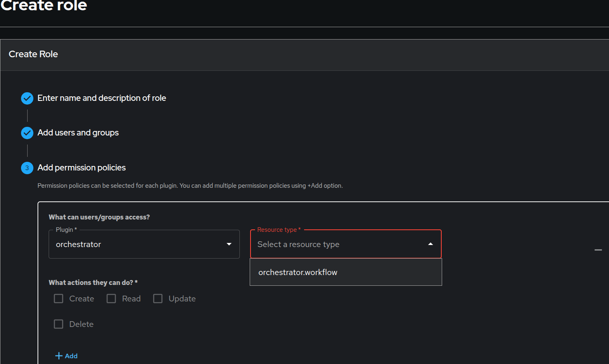609x364 pixels.
Task: Click the checkmark icon for the role name step
Action: tap(27, 98)
